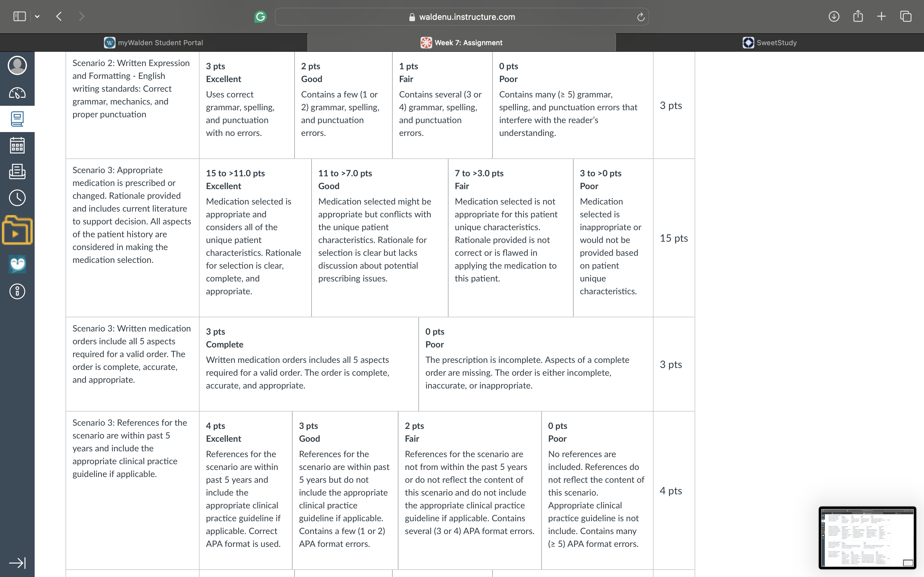The image size is (924, 577).
Task: Switch to the SweetStudy tab
Action: click(770, 43)
